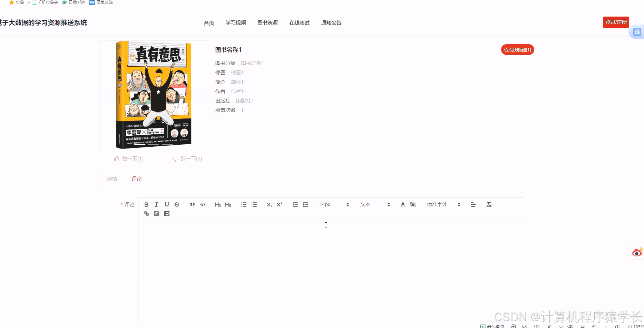The width and height of the screenshot is (644, 328).
Task: Insert a blockquote in the comment
Action: pyautogui.click(x=192, y=204)
